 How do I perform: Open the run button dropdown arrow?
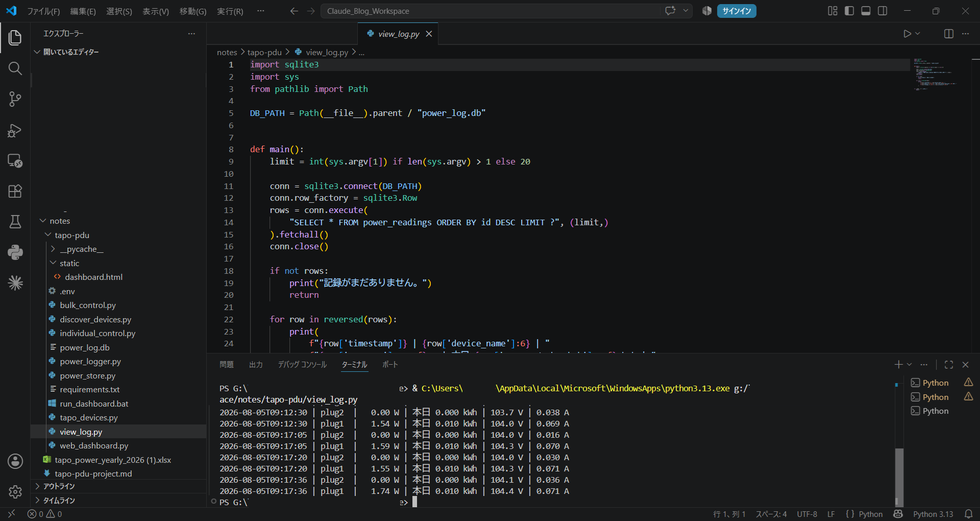coord(918,34)
